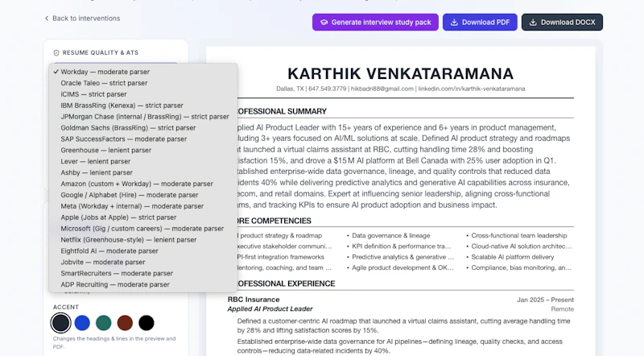Pick Ashby — lenient parser
644x356 pixels.
pyautogui.click(x=143, y=172)
